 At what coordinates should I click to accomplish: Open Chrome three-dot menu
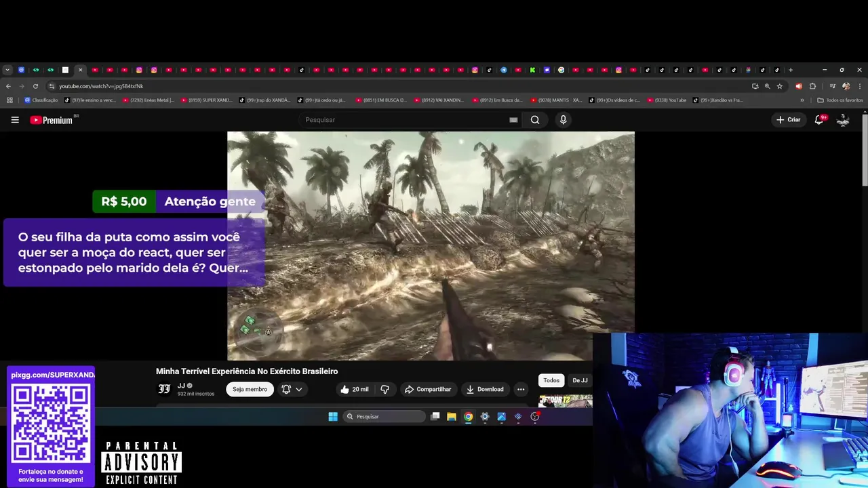[x=859, y=86]
